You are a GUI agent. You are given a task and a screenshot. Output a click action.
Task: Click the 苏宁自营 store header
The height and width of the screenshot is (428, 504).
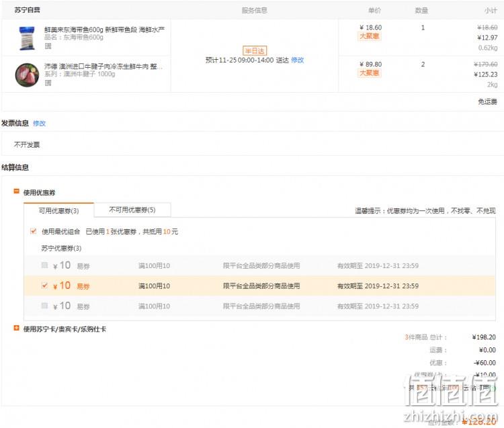(x=28, y=10)
